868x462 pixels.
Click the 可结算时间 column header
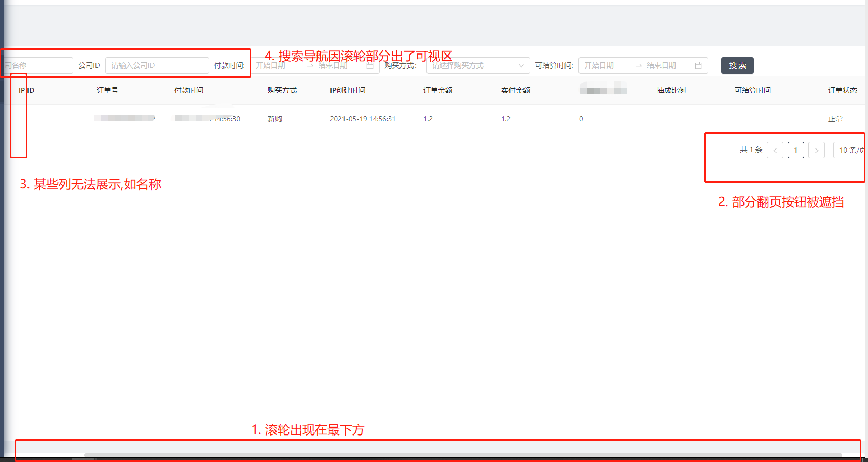(x=753, y=90)
